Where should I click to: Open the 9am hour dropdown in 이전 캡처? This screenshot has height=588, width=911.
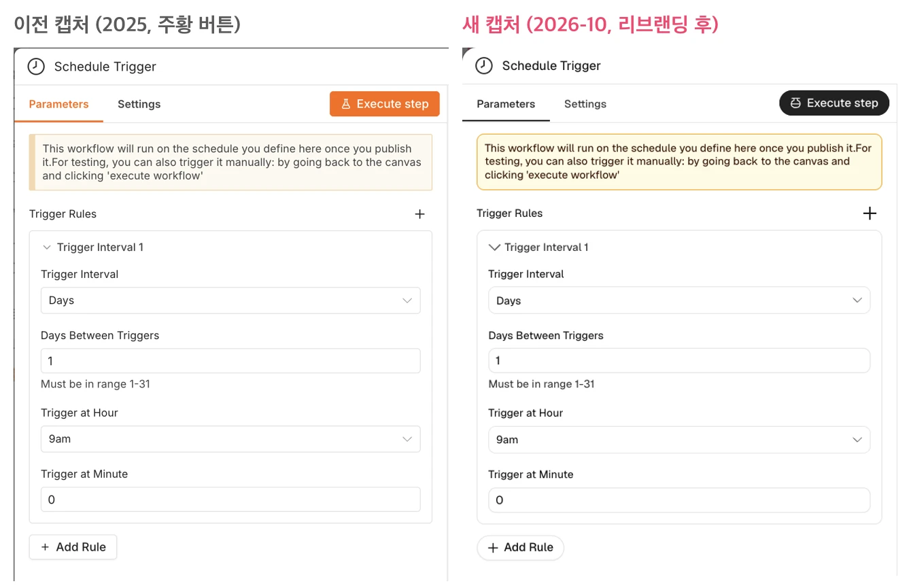230,439
